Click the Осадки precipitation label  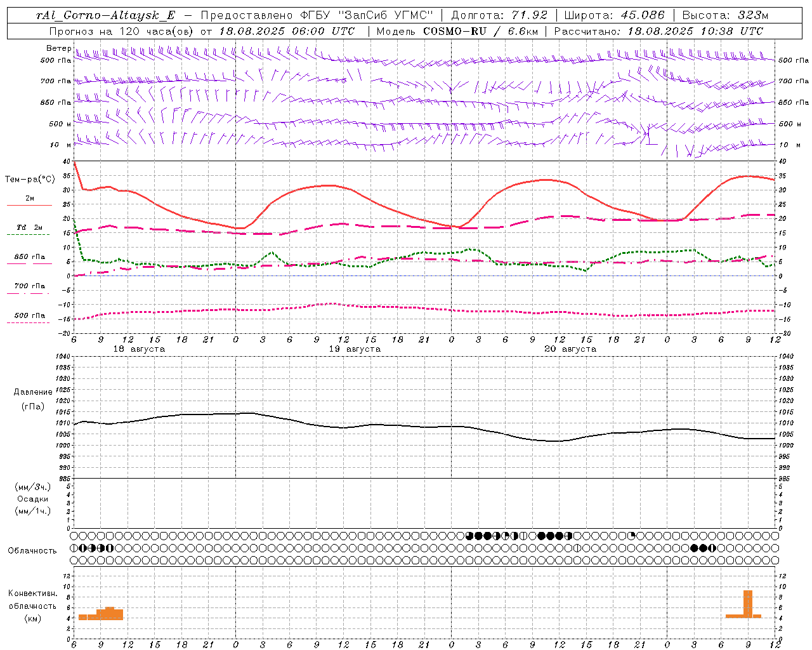click(33, 499)
